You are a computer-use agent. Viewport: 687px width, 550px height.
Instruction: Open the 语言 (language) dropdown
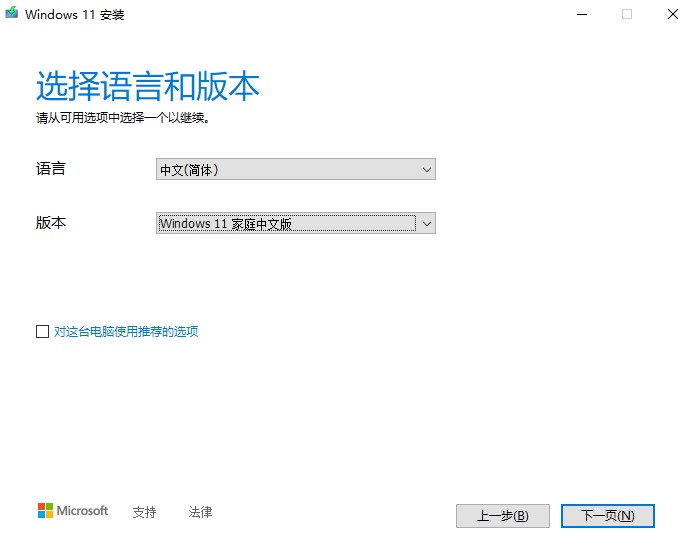[296, 169]
